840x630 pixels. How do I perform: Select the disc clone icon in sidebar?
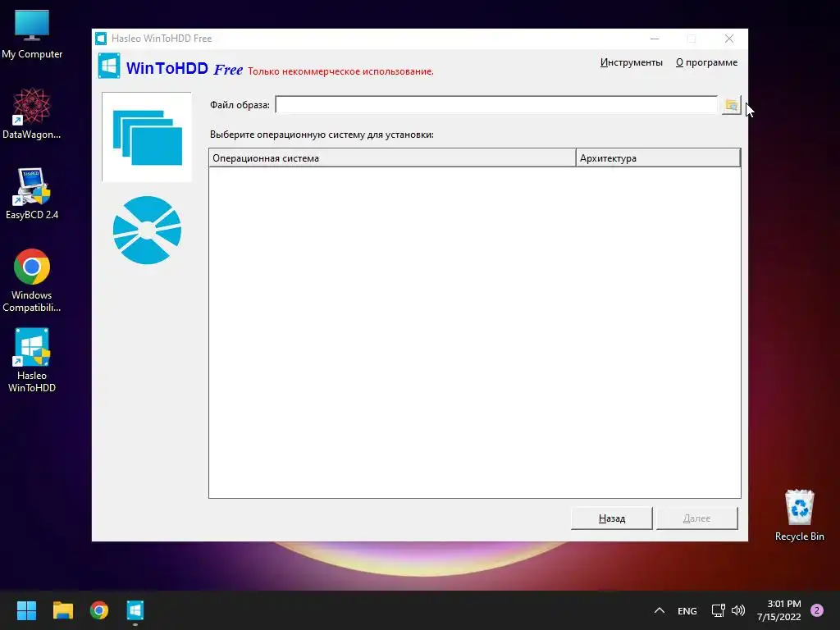(147, 231)
